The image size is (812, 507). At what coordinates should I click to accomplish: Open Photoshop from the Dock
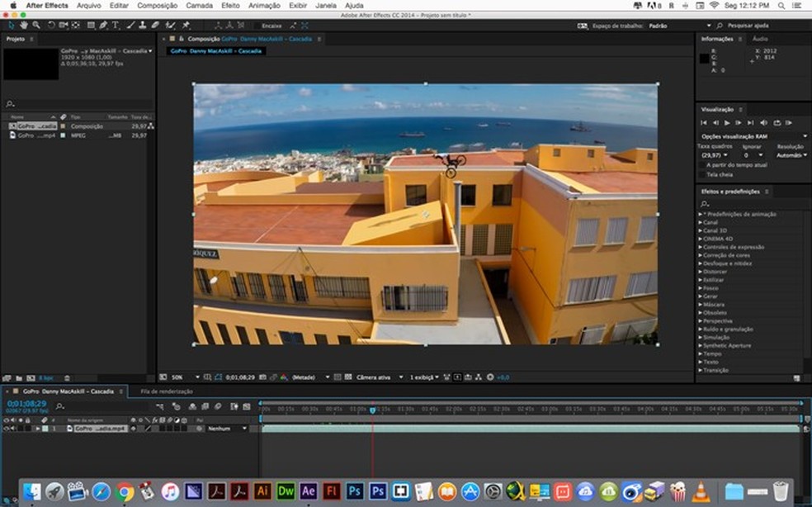(x=356, y=491)
